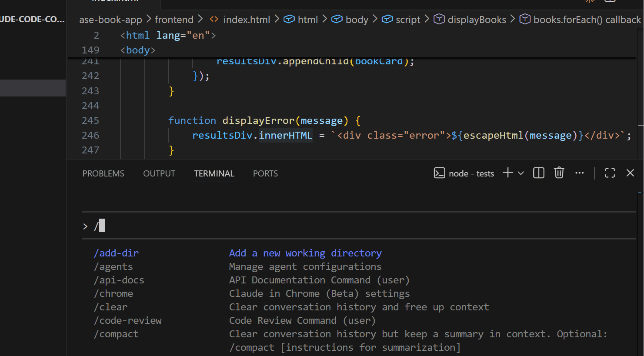This screenshot has width=644, height=356.
Task: Choose the /chrome slash command
Action: 113,293
